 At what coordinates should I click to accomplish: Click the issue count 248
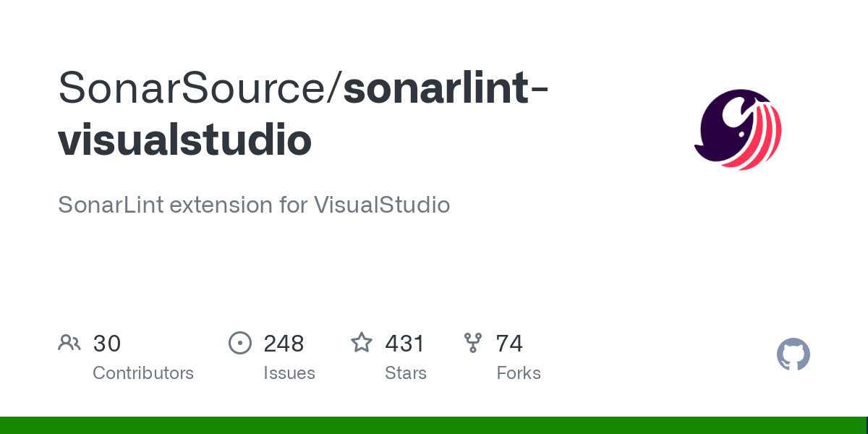pyautogui.click(x=284, y=344)
